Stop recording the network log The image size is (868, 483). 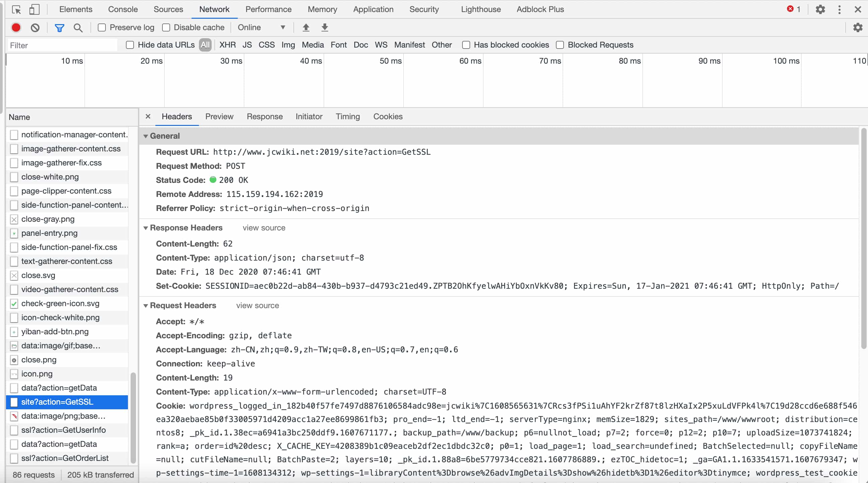[16, 28]
